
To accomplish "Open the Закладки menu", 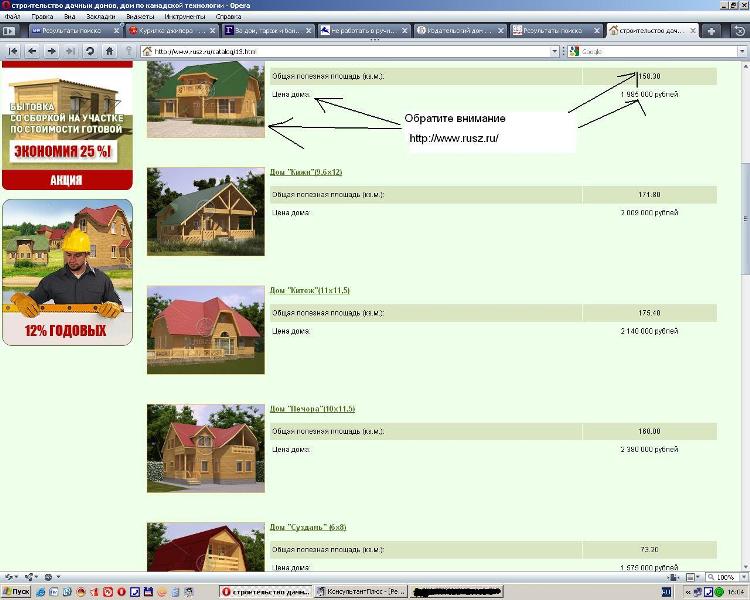I will (100, 17).
